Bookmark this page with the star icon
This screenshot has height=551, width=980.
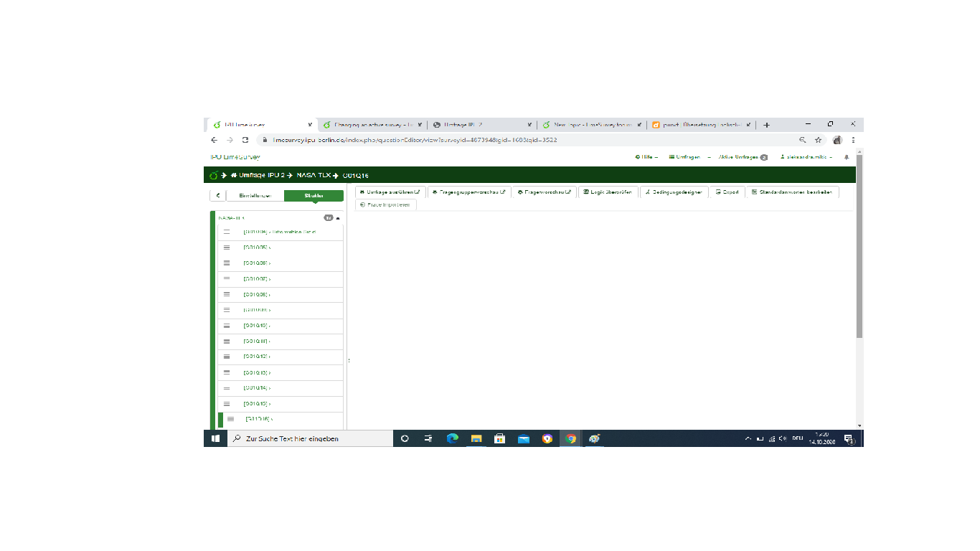click(x=818, y=140)
